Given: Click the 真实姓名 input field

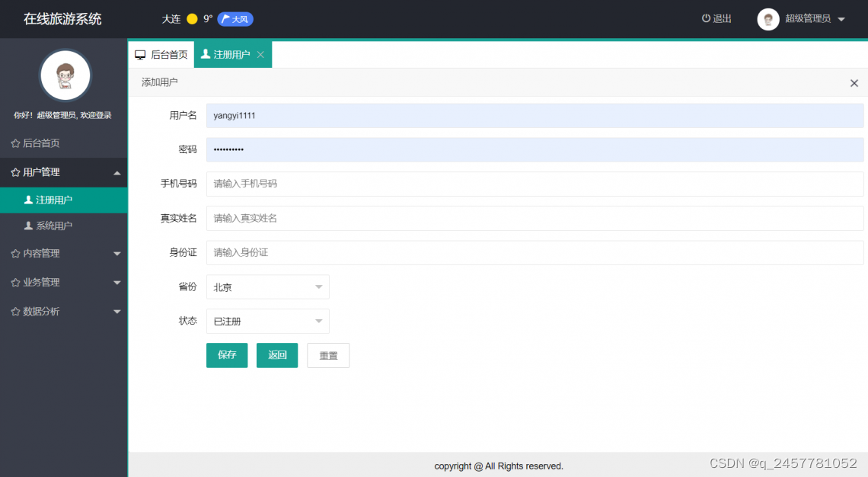Looking at the screenshot, I should tap(535, 218).
